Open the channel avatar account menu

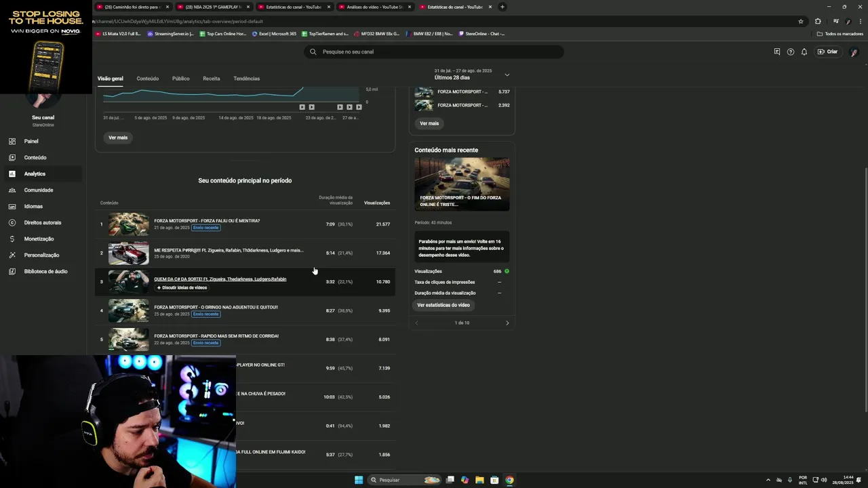854,52
